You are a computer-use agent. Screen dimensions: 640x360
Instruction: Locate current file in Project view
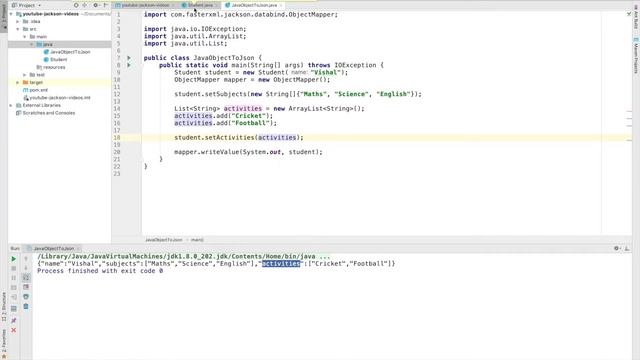[x=76, y=5]
